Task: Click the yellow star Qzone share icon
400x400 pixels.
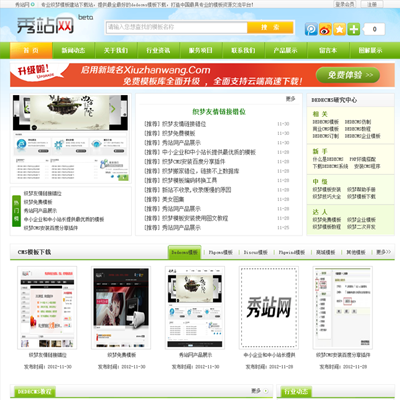Action: (339, 29)
